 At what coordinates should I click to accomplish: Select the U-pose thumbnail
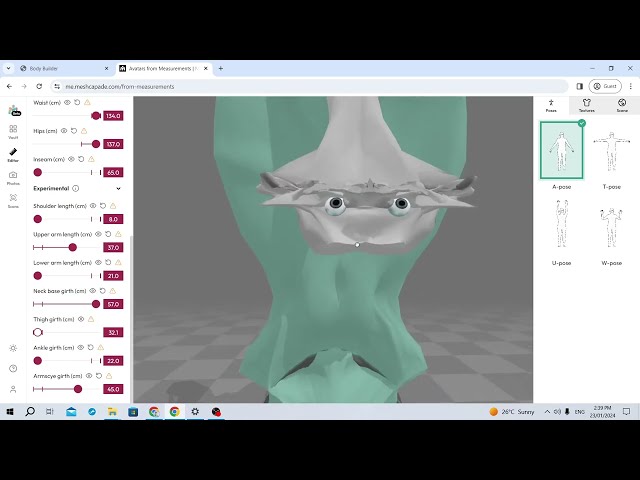click(562, 224)
